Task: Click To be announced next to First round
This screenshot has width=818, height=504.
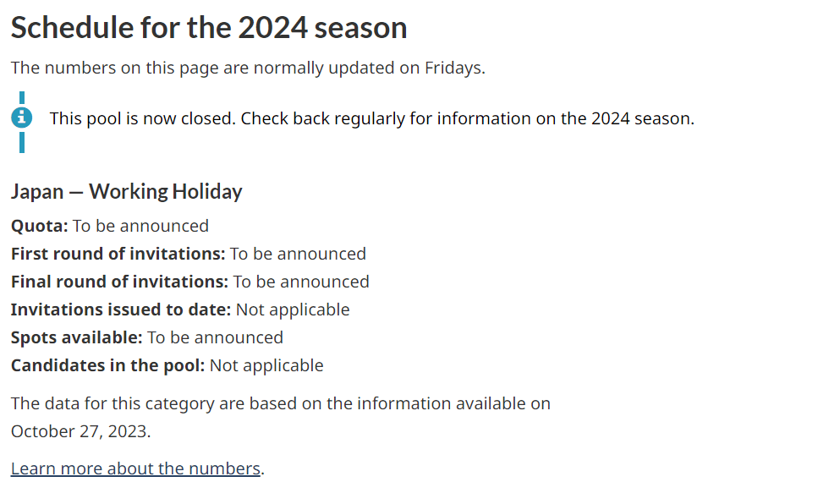Action: (298, 254)
